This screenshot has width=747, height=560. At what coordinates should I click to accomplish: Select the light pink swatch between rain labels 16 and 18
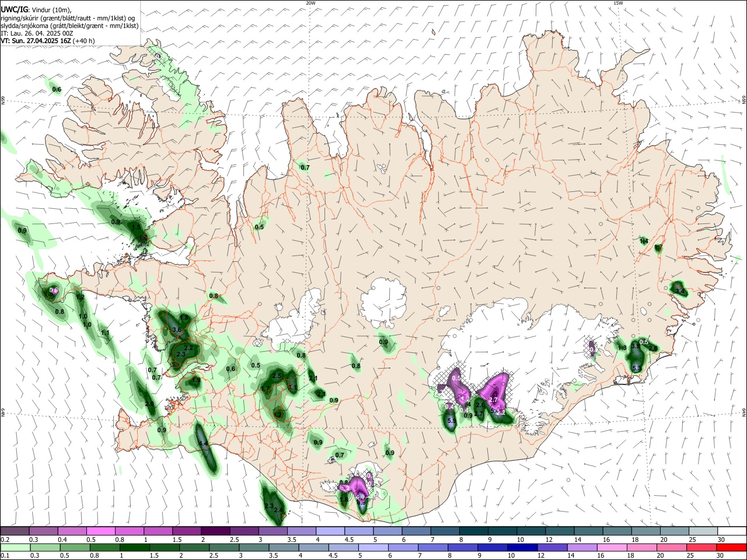(x=612, y=548)
